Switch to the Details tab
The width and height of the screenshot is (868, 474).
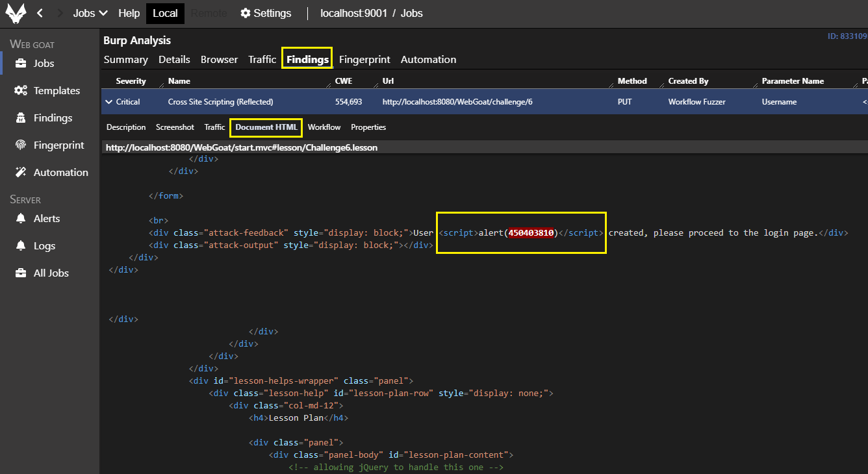pos(174,59)
